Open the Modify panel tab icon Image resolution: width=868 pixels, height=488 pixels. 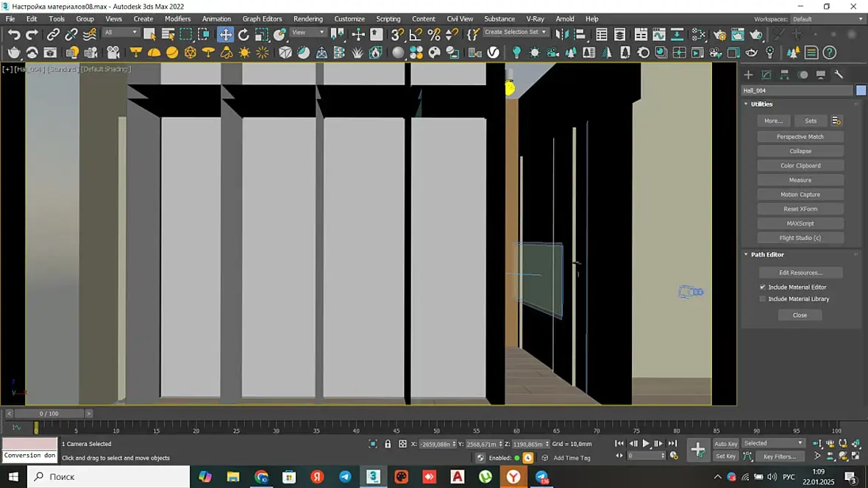click(x=766, y=75)
